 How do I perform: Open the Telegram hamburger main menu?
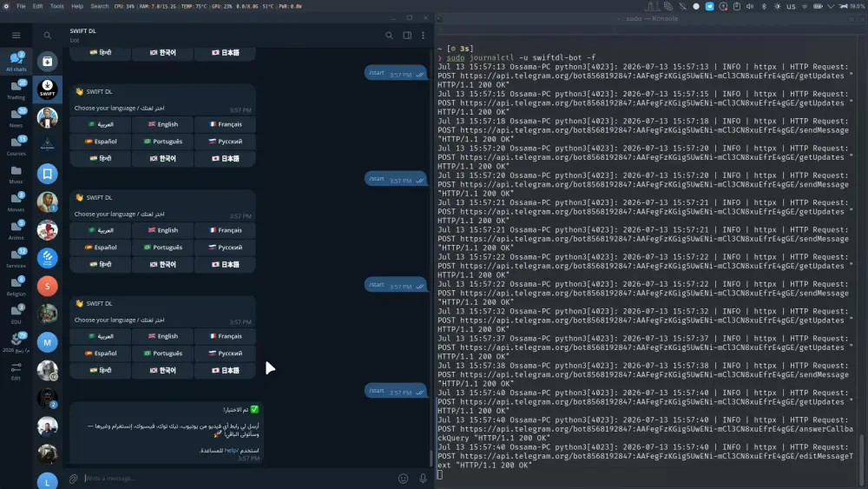(16, 36)
